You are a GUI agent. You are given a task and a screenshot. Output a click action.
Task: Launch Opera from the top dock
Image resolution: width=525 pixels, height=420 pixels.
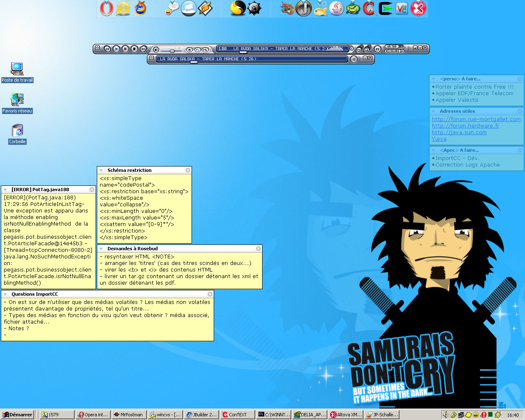106,8
